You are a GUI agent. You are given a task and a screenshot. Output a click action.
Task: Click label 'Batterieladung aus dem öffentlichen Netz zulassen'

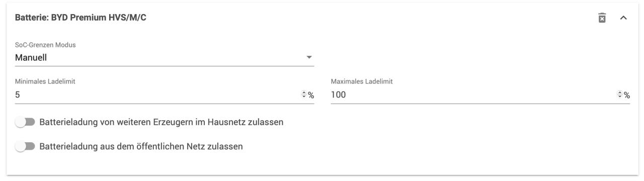point(141,147)
